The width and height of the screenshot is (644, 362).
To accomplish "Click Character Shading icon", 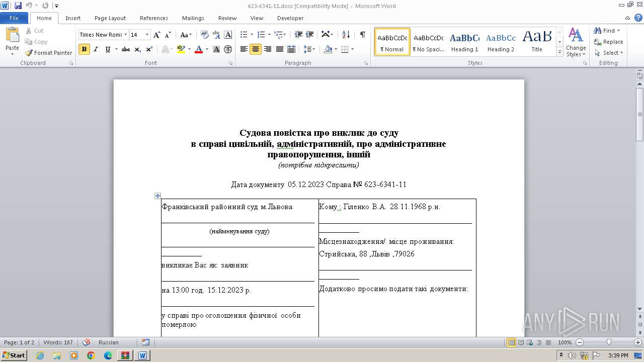I will (216, 49).
